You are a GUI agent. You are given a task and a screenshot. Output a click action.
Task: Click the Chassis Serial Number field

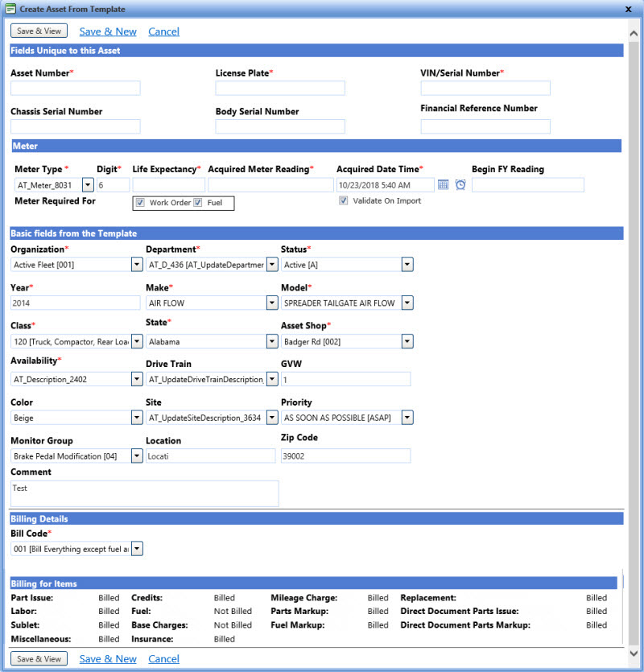[76, 126]
